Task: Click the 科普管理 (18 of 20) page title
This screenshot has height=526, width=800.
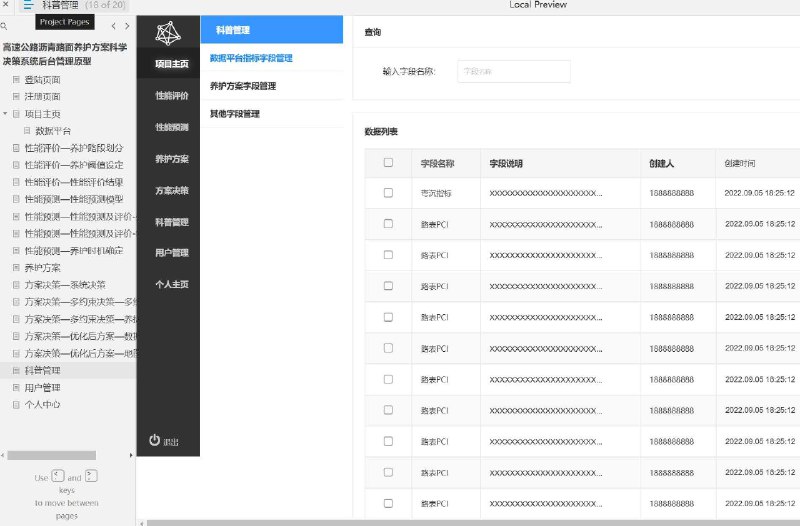Action: click(84, 5)
